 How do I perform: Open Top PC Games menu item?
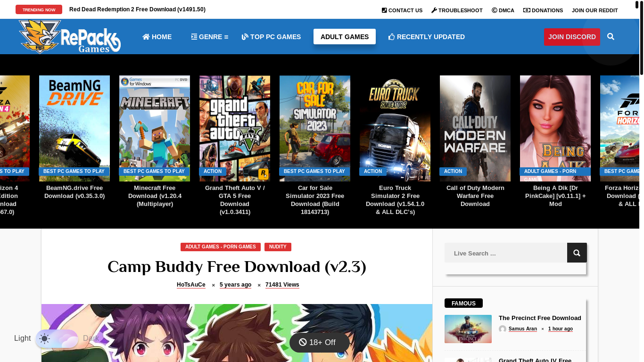click(x=271, y=37)
